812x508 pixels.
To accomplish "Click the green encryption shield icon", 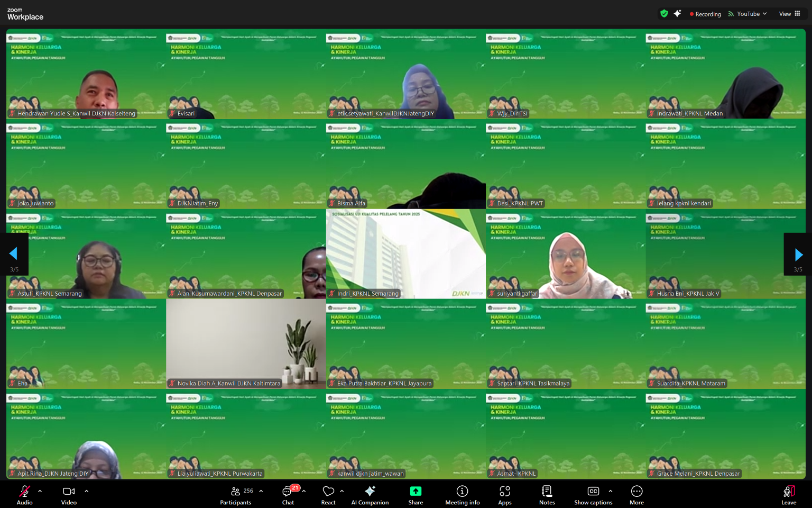I will point(664,14).
